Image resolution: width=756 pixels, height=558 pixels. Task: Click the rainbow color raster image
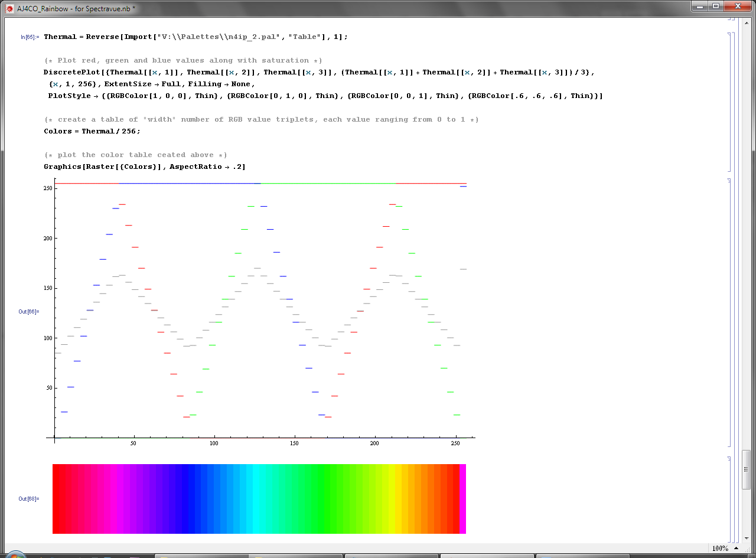tap(259, 499)
